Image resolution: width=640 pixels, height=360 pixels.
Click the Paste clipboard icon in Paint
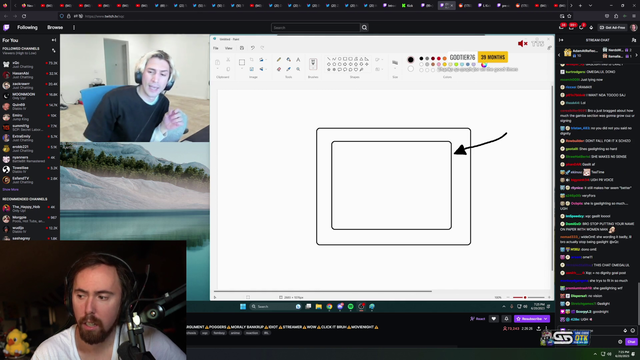coord(218,62)
